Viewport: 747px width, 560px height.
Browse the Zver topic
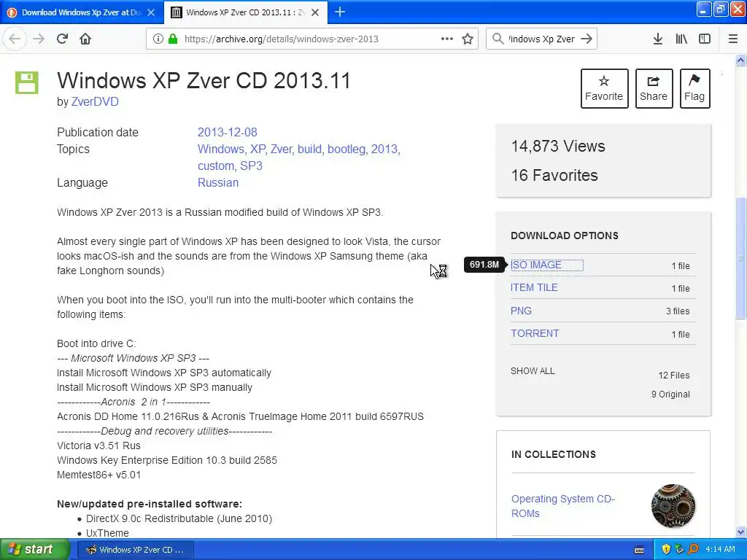point(281,149)
